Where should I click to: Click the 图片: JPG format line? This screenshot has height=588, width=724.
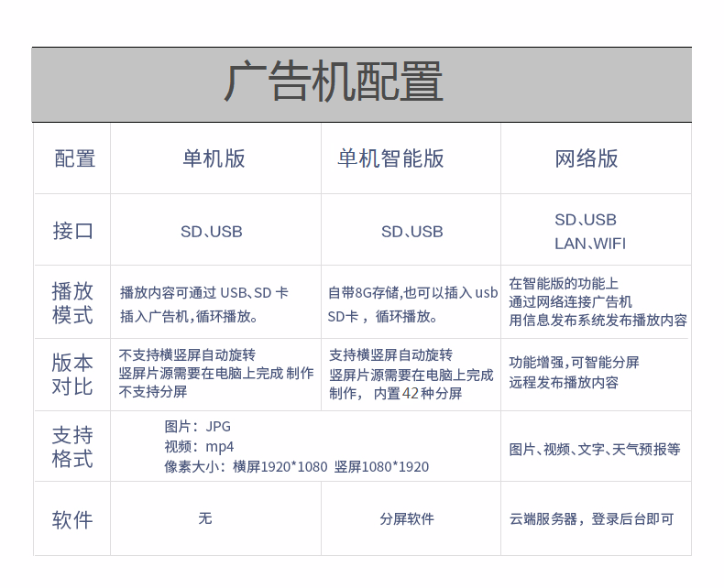[198, 427]
